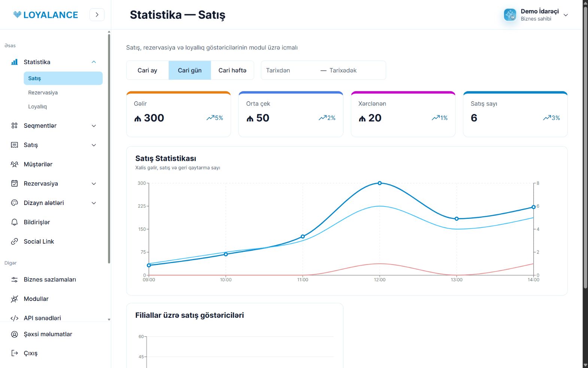The image size is (588, 368).
Task: Click the Demo İdarəçi avatar icon
Action: (510, 15)
